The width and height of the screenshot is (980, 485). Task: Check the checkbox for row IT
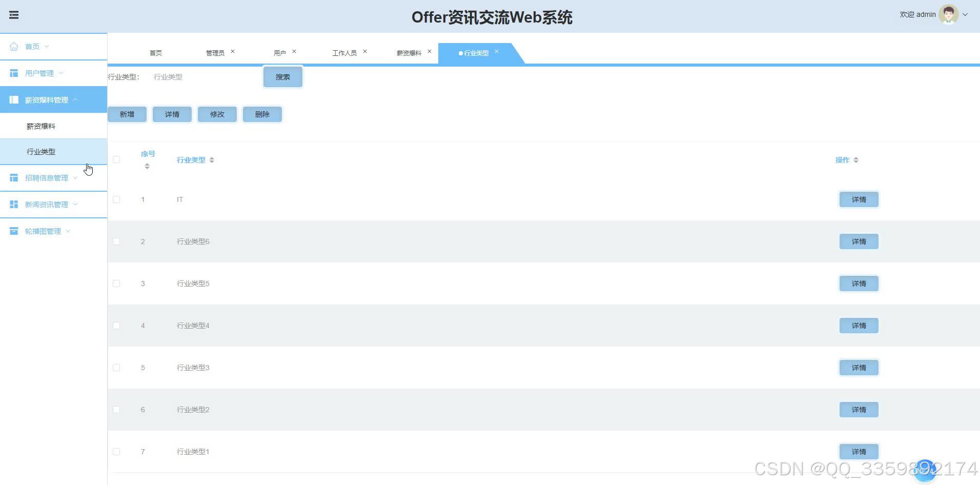click(116, 199)
